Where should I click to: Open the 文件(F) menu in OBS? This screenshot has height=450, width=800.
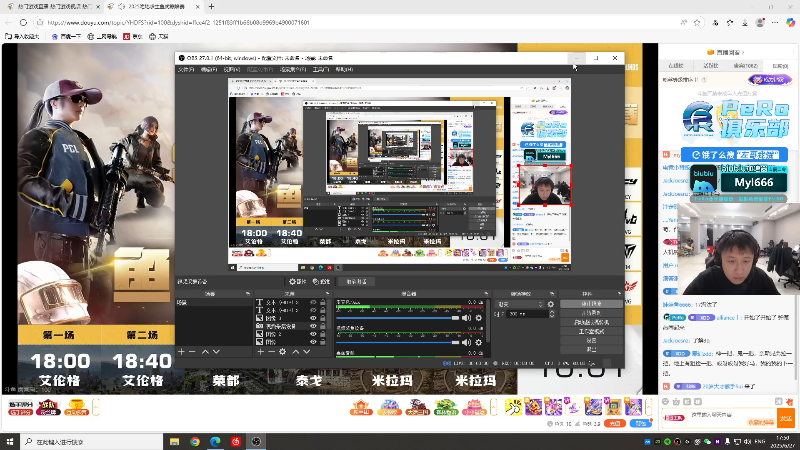point(186,69)
